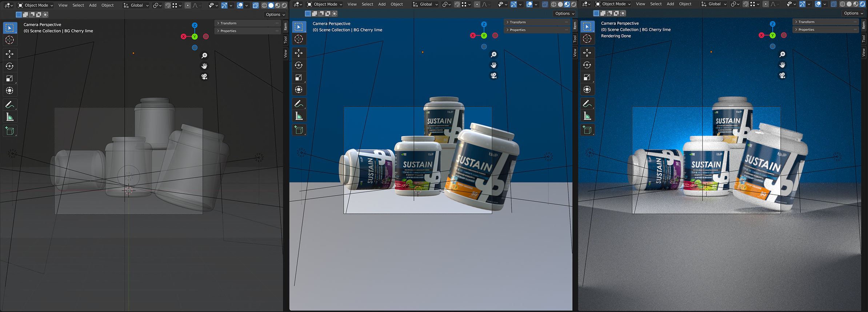
Task: Open Select menu in left viewport
Action: 78,5
